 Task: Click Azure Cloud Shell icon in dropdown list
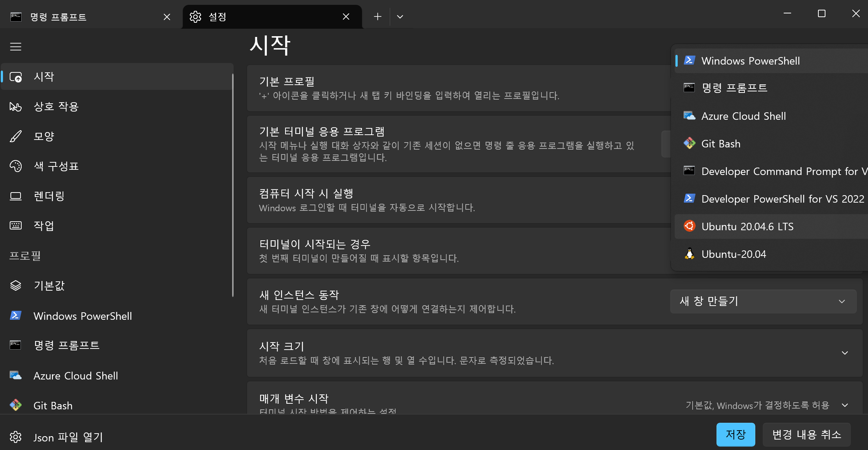[x=689, y=116]
